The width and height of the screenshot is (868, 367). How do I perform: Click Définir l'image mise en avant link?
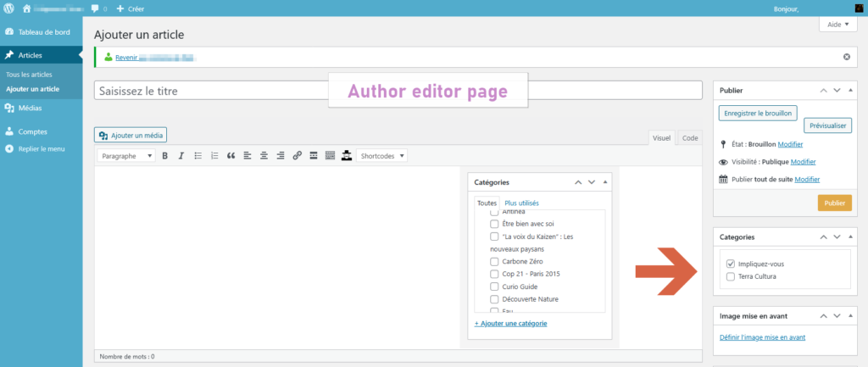click(x=762, y=337)
